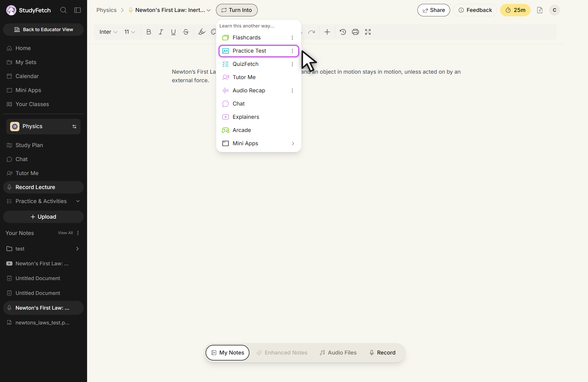
Task: Click the plus insert icon in toolbar
Action: point(327,32)
